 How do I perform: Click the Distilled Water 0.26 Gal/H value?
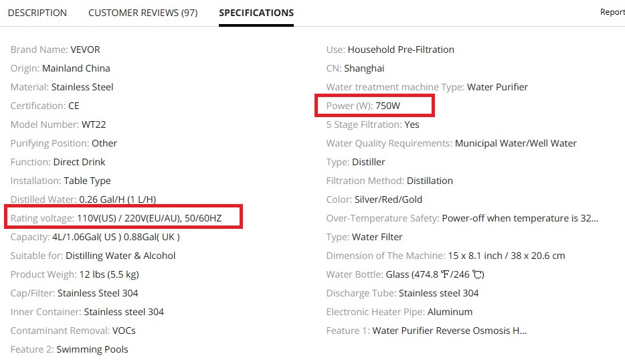coord(117,199)
